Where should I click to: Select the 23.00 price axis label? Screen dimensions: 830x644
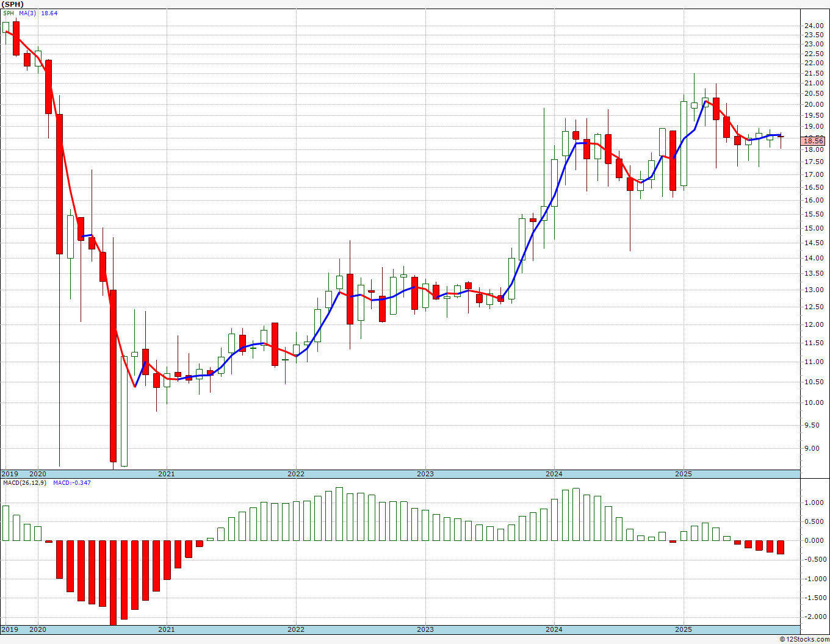814,44
